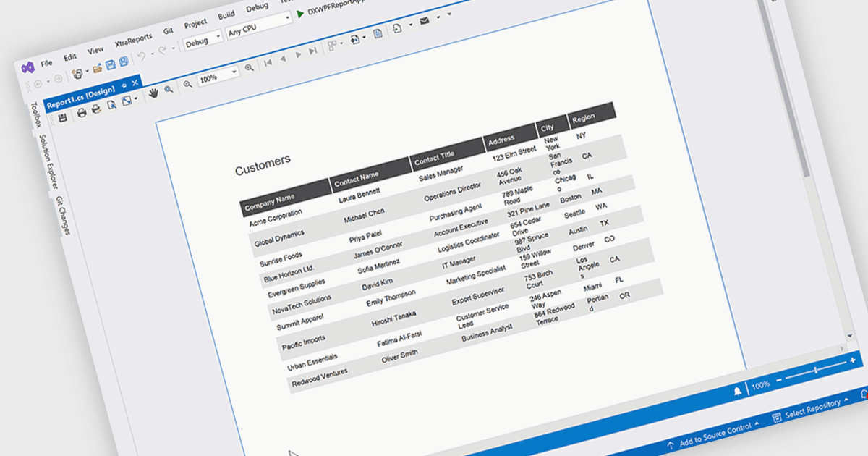Image resolution: width=868 pixels, height=456 pixels.
Task: Click the Print icon in report toolbar
Action: (82, 113)
